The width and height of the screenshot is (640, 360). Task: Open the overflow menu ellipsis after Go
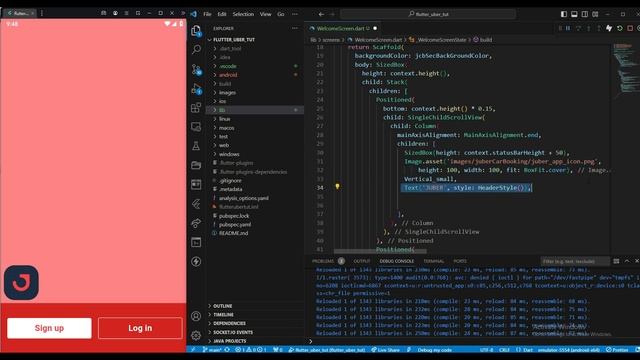tap(295, 14)
